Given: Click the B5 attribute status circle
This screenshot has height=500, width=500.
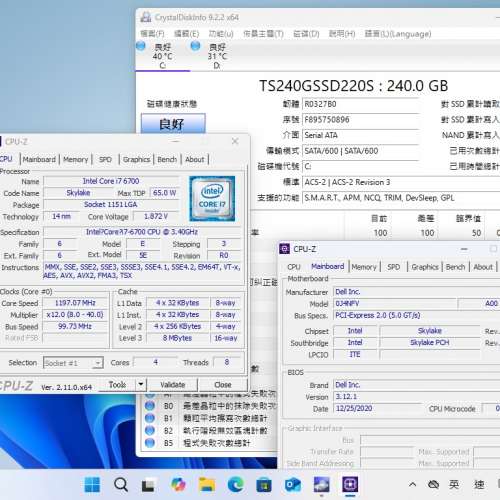Looking at the screenshot, I should click(x=150, y=443).
